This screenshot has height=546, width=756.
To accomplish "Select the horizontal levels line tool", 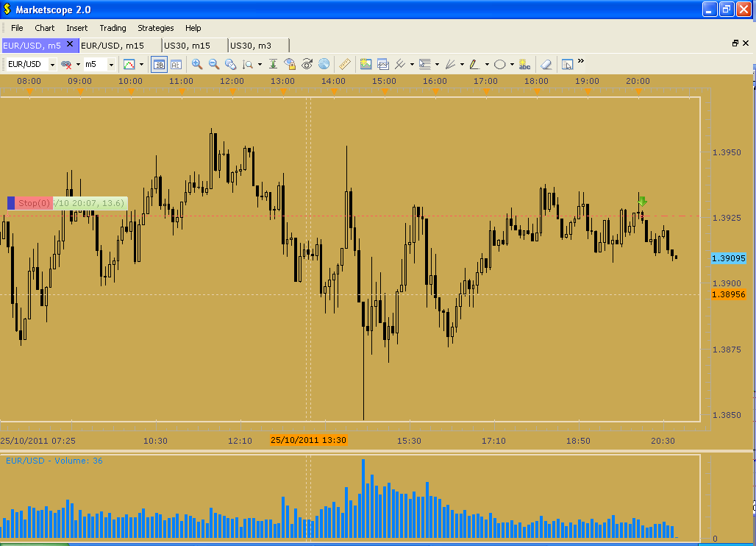I will 425,64.
